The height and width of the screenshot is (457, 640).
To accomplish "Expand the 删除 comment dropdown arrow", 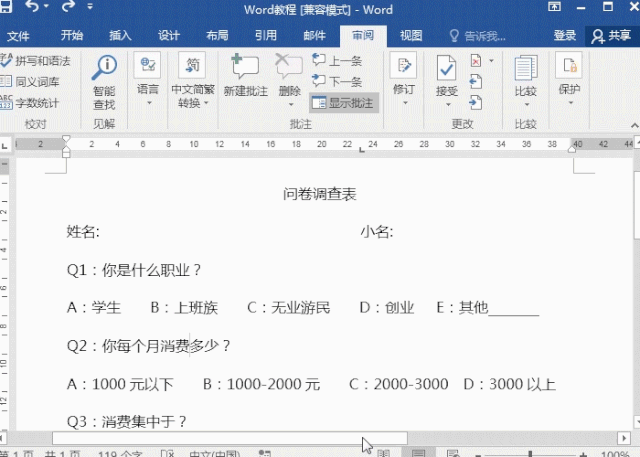I will [291, 104].
